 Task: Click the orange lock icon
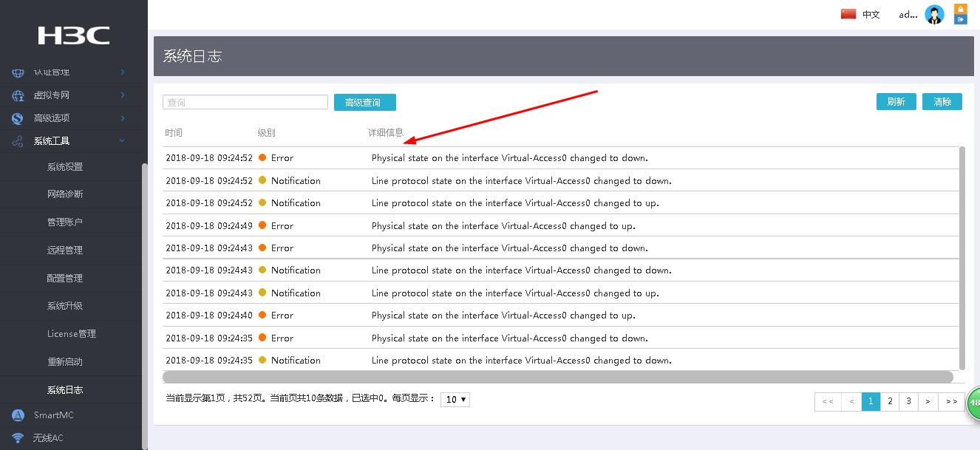tap(961, 9)
